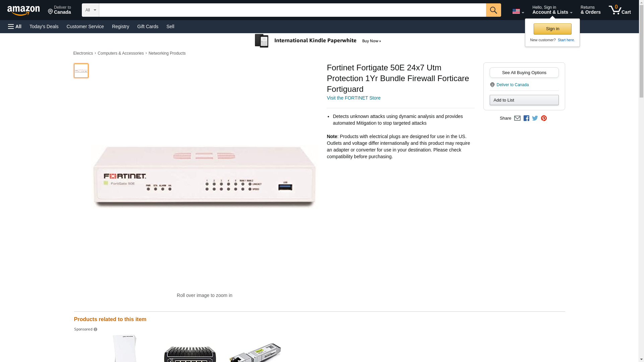
Task: Expand Account & Lists menu
Action: (x=552, y=10)
